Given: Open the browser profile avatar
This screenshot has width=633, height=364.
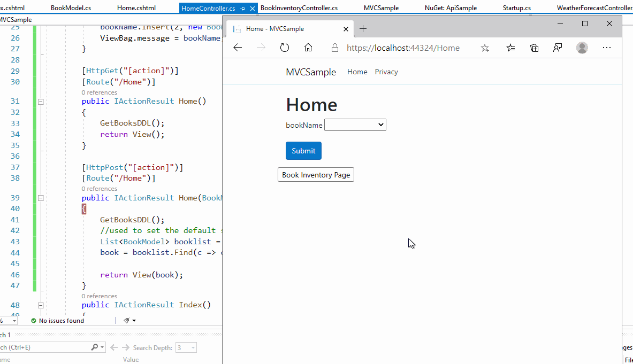Looking at the screenshot, I should (582, 48).
